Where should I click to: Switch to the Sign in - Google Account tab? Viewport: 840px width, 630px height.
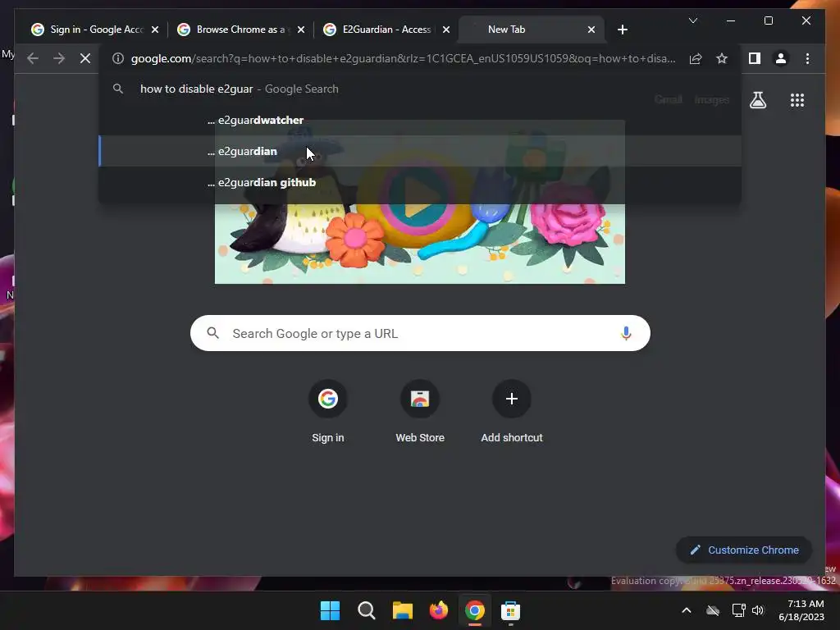[95, 30]
